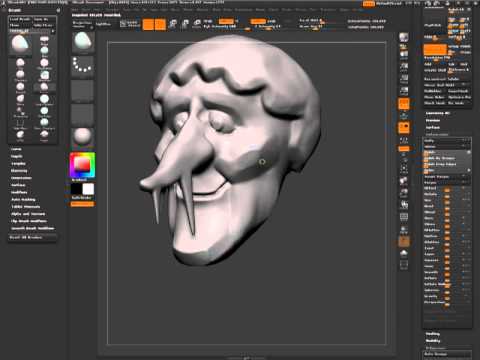Expand the Masking section in Tool palette

[x=433, y=334]
